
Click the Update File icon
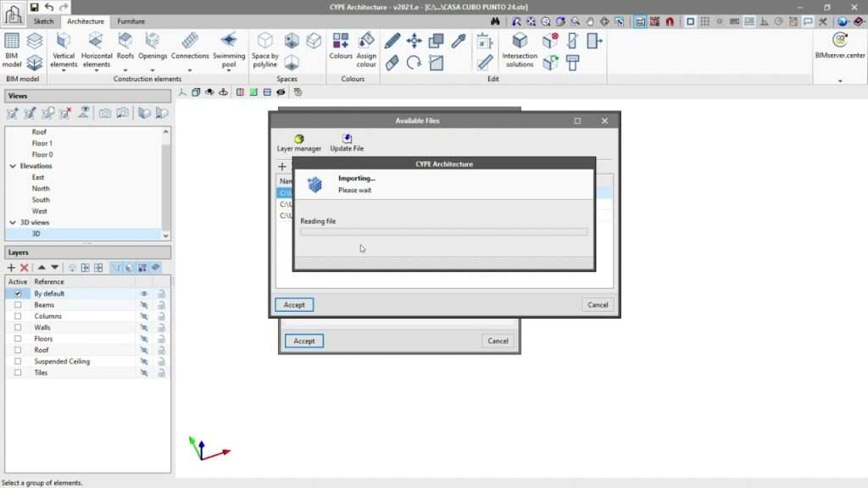[x=347, y=141]
